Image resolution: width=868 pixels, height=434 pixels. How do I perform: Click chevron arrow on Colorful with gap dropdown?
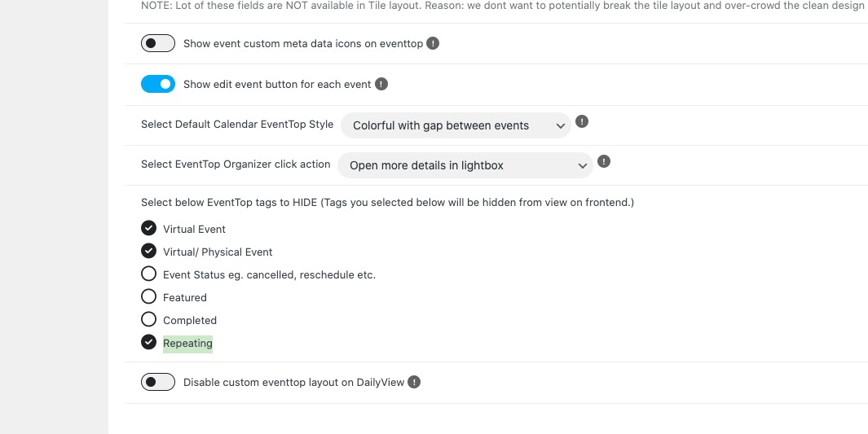pyautogui.click(x=560, y=126)
